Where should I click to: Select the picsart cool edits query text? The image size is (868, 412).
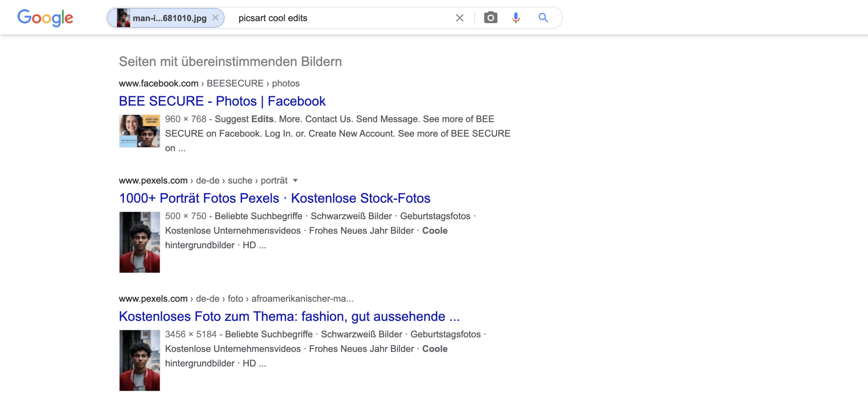coord(273,18)
